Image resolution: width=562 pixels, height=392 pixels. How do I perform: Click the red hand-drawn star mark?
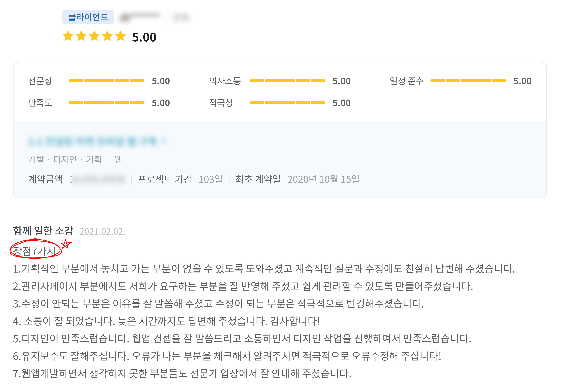point(66,244)
